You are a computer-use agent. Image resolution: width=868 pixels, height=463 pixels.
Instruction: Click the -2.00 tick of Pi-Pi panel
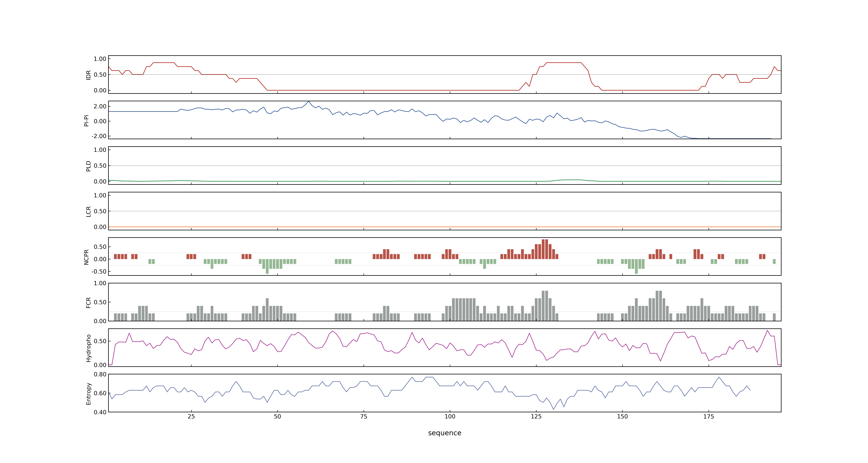tap(99, 136)
